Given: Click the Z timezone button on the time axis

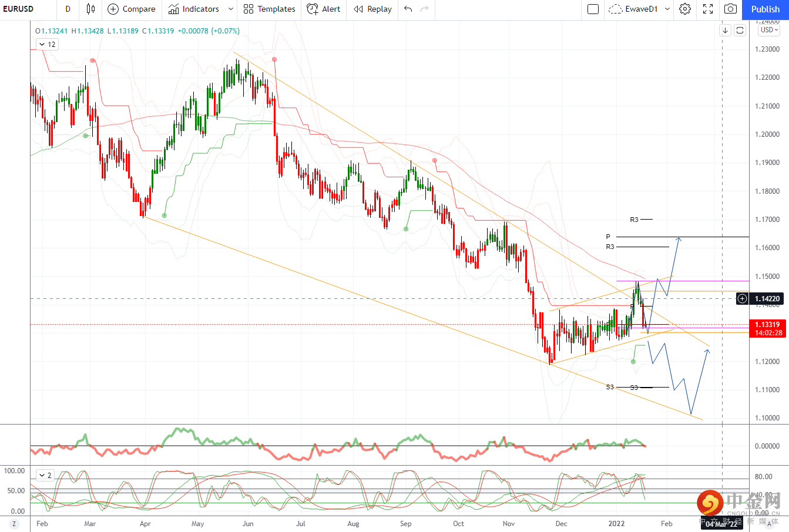Looking at the screenshot, I should pos(15,524).
